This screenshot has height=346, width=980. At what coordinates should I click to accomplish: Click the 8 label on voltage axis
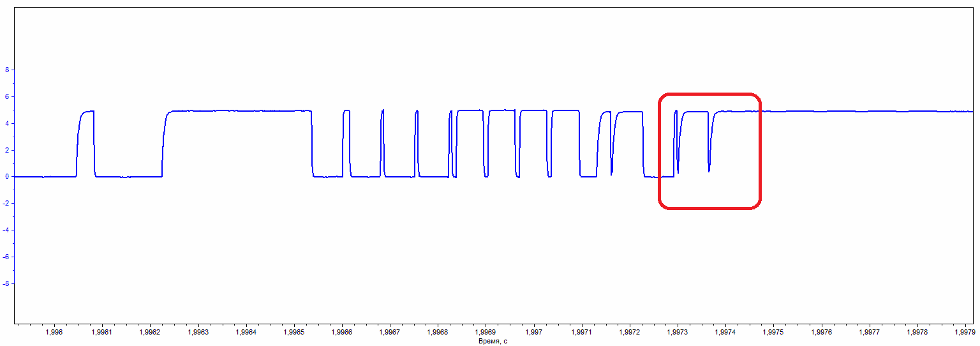(x=6, y=70)
